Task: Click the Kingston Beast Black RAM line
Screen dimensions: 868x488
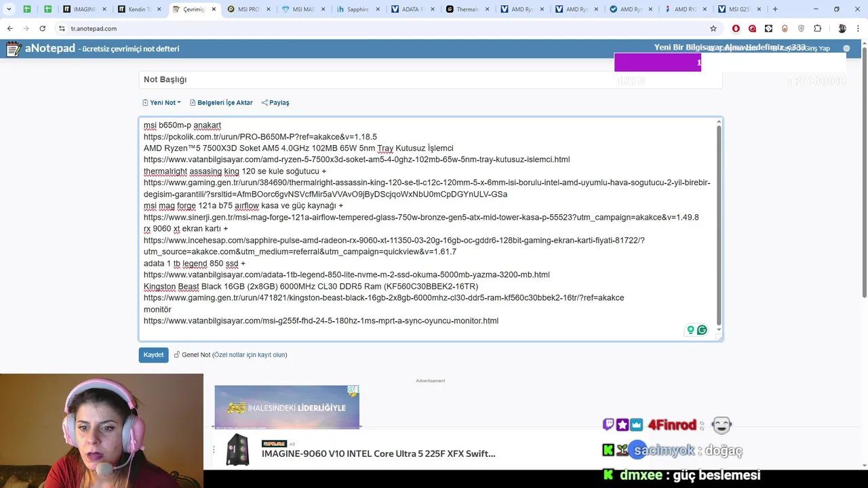Action: tap(311, 287)
